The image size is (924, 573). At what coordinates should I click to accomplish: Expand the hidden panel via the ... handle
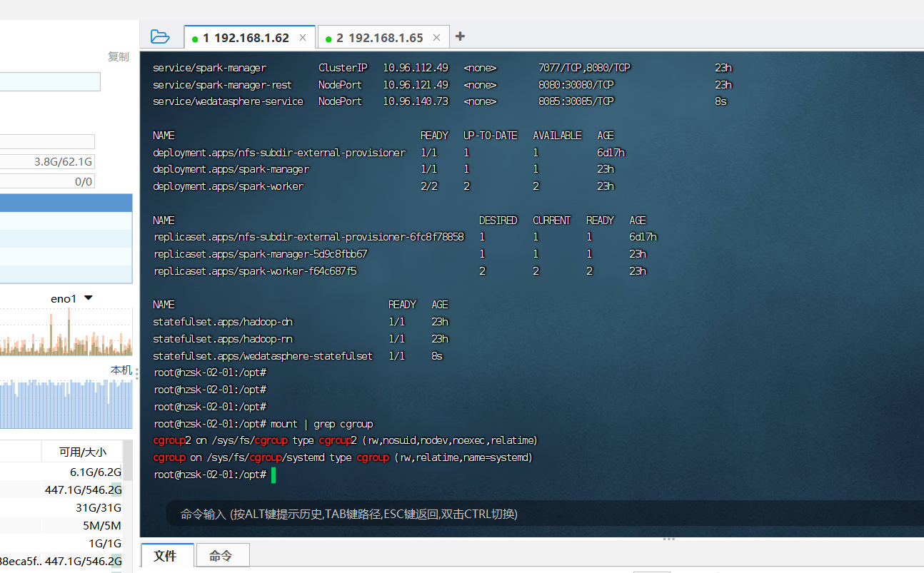click(x=668, y=539)
